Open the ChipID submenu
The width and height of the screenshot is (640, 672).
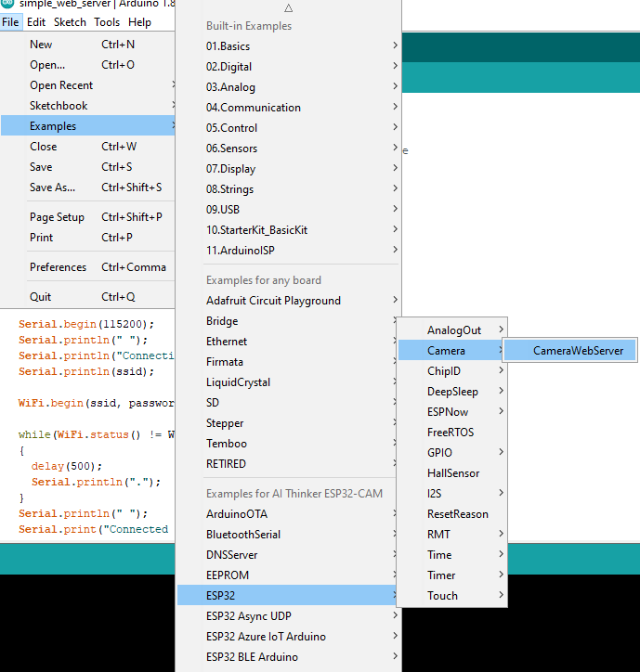point(452,370)
